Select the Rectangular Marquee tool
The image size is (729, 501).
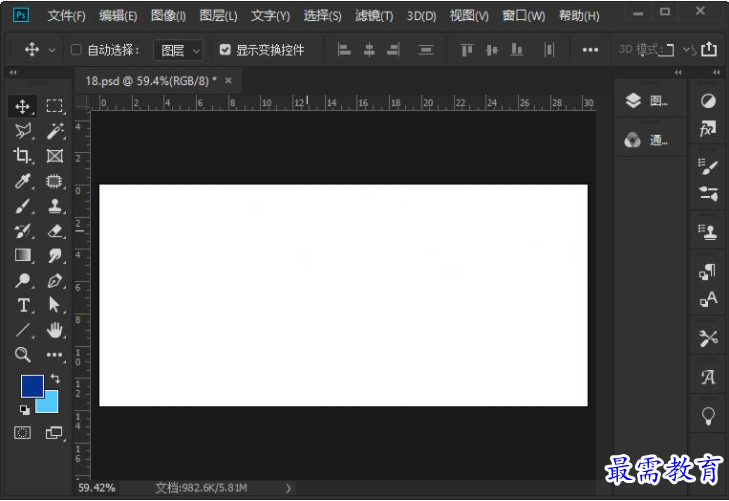[54, 106]
